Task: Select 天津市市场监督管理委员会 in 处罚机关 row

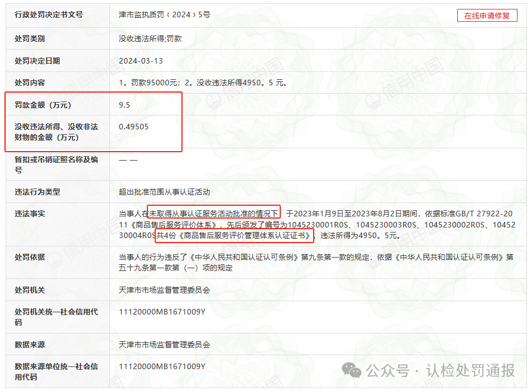Action: 164,290
